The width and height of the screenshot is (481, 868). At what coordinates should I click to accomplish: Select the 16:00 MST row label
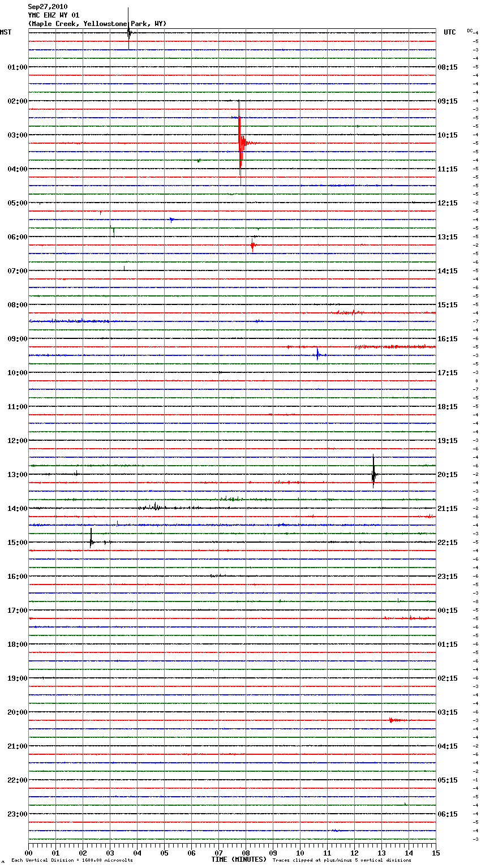coord(17,577)
